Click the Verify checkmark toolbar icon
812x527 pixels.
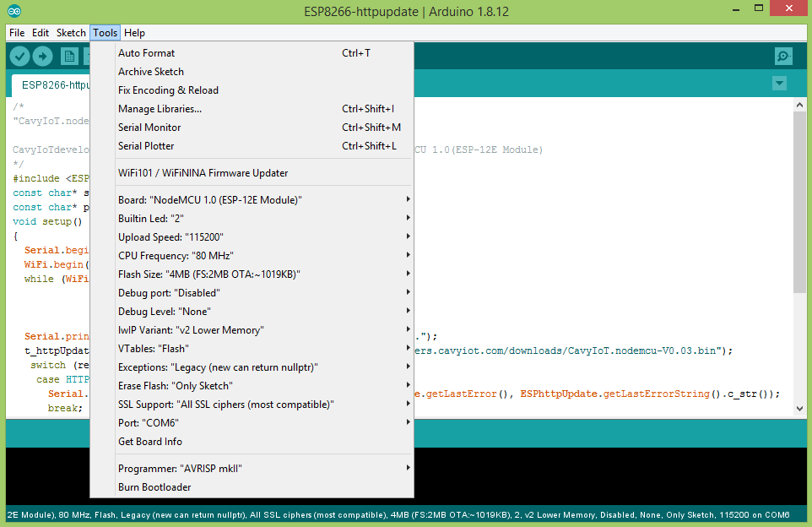tap(19, 57)
